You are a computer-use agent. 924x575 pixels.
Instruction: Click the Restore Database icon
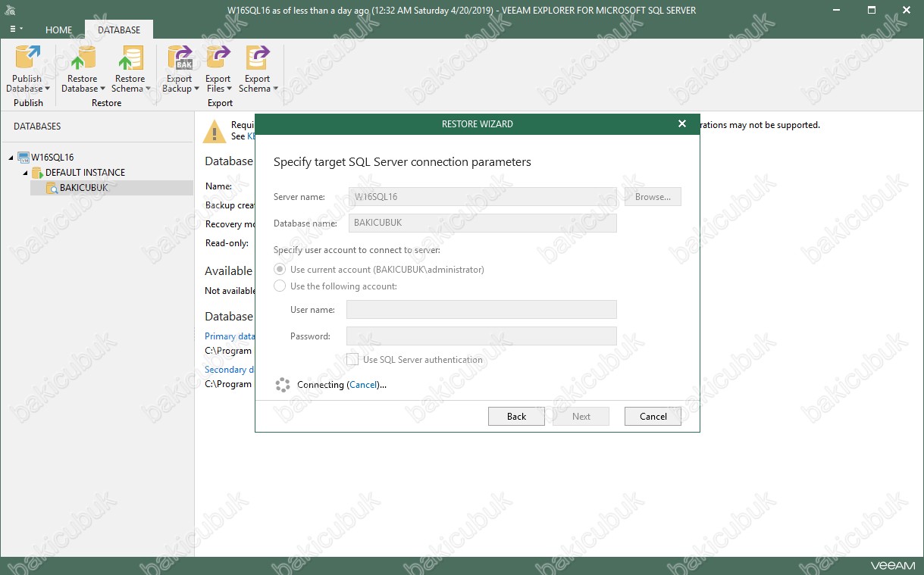coord(82,58)
